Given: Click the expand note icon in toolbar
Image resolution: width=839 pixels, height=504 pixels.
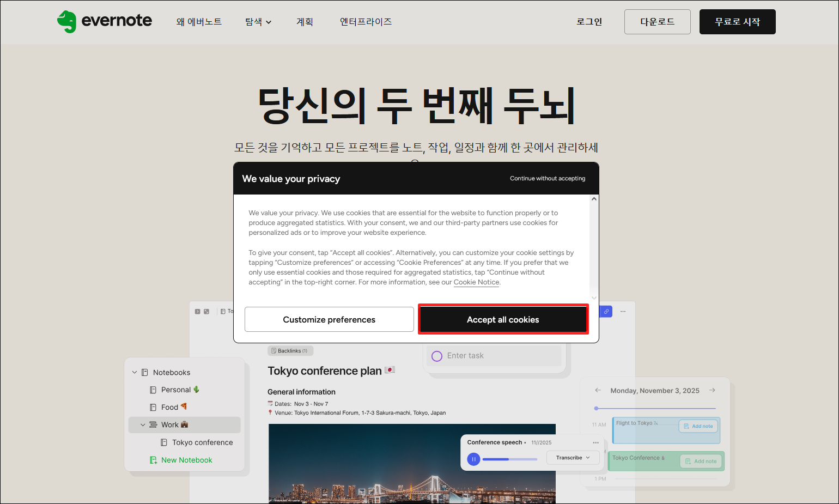Looking at the screenshot, I should pos(206,312).
